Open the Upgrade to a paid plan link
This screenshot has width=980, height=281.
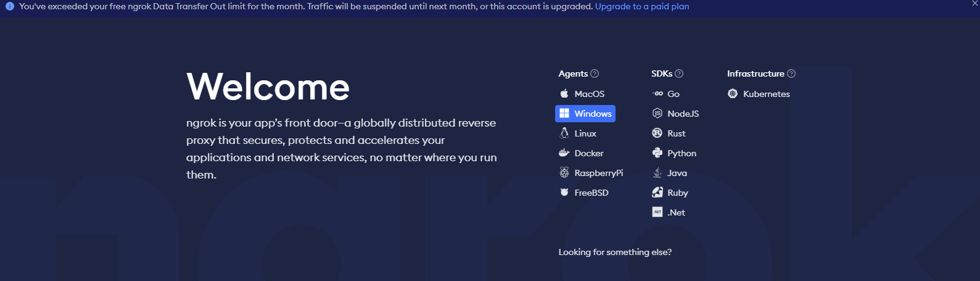(642, 6)
